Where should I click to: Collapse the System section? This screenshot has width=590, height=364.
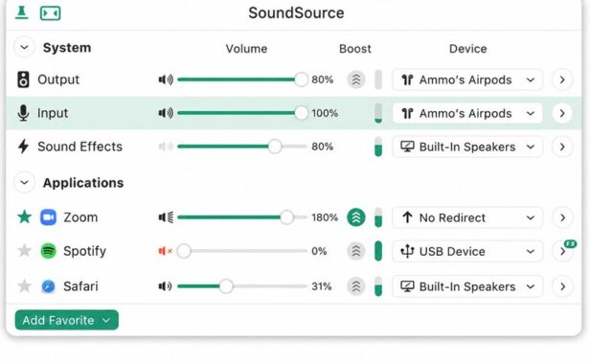[x=25, y=48]
